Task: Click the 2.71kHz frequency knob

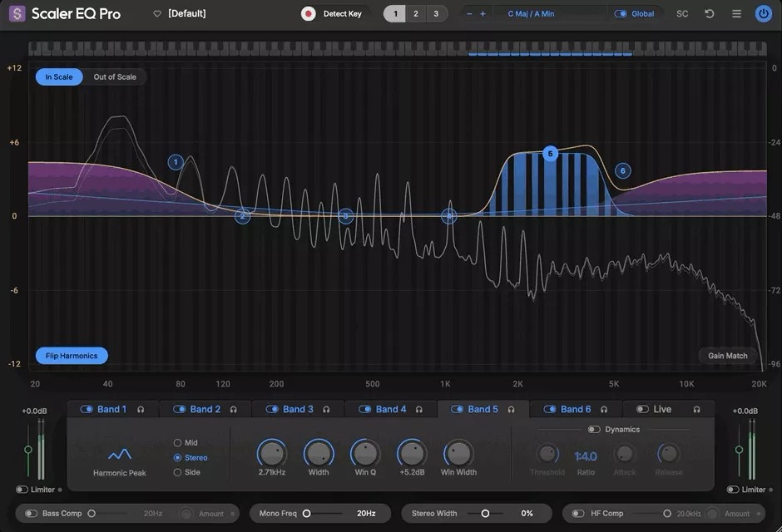Action: click(x=272, y=453)
